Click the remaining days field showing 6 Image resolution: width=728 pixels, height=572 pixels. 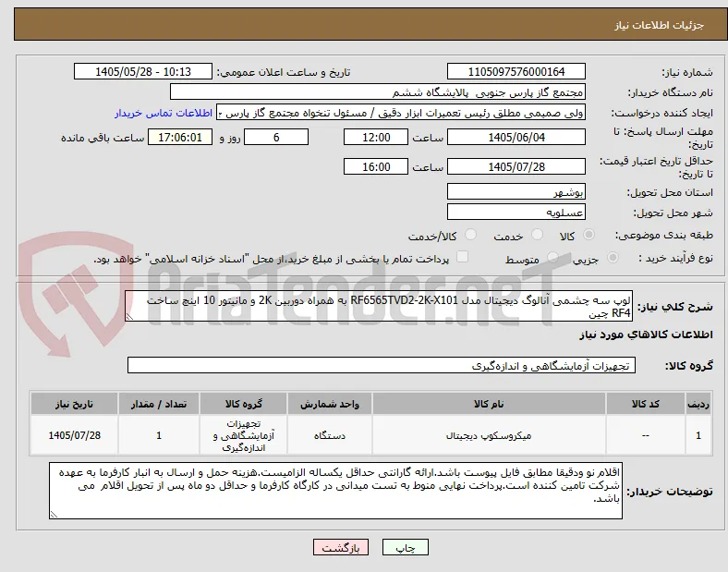276,138
